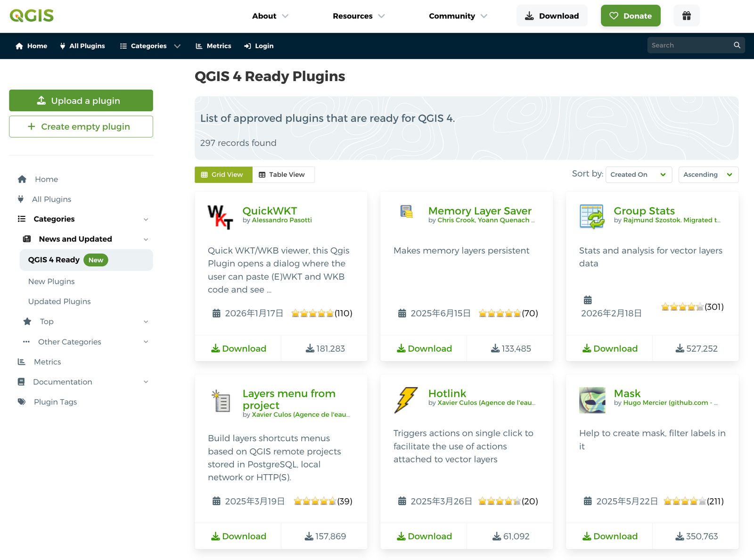Viewport: 754px width, 560px height.
Task: Switch to Table View
Action: [x=283, y=174]
